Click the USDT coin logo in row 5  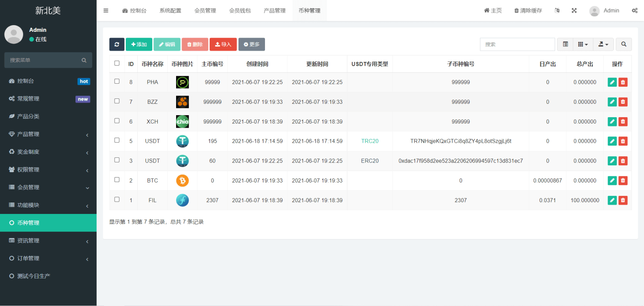tap(182, 141)
